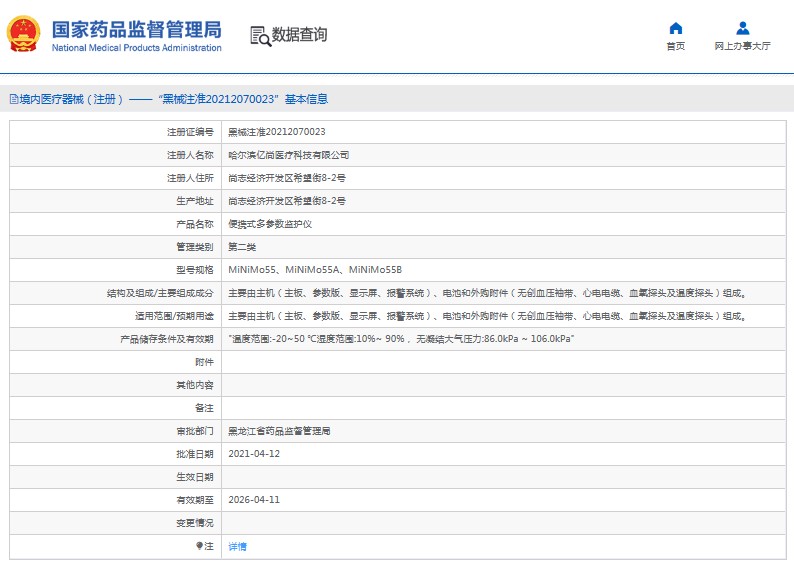Click the 有效期至 row label

(x=195, y=500)
